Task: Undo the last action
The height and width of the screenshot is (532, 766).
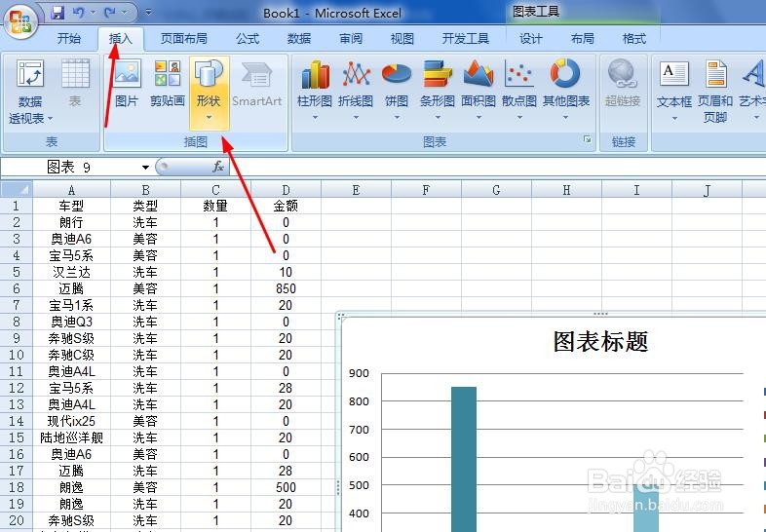Action: pos(78,13)
